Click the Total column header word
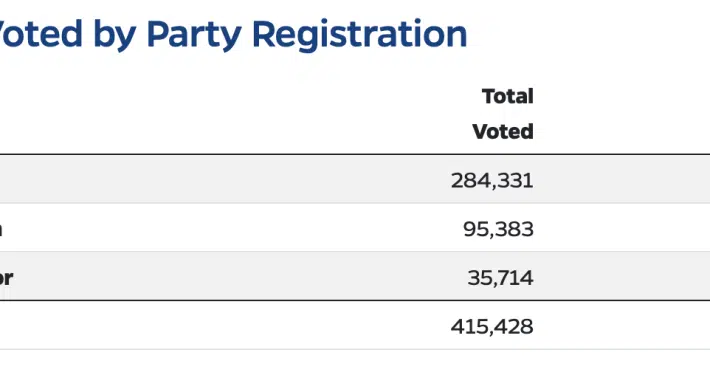 coord(508,96)
